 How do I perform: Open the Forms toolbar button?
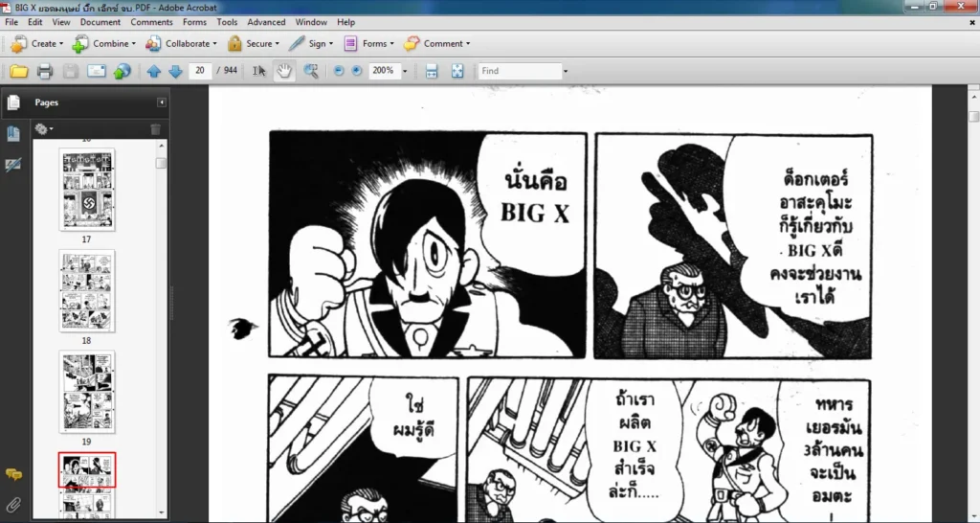tap(368, 44)
